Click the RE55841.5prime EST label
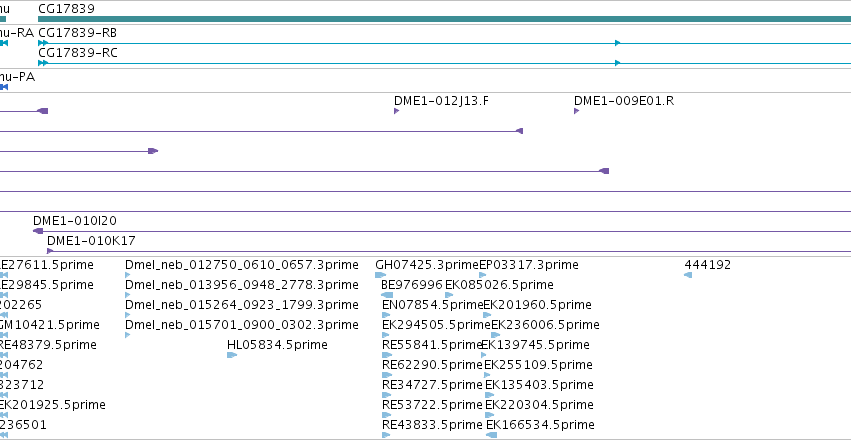This screenshot has height=440, width=851. [x=432, y=345]
